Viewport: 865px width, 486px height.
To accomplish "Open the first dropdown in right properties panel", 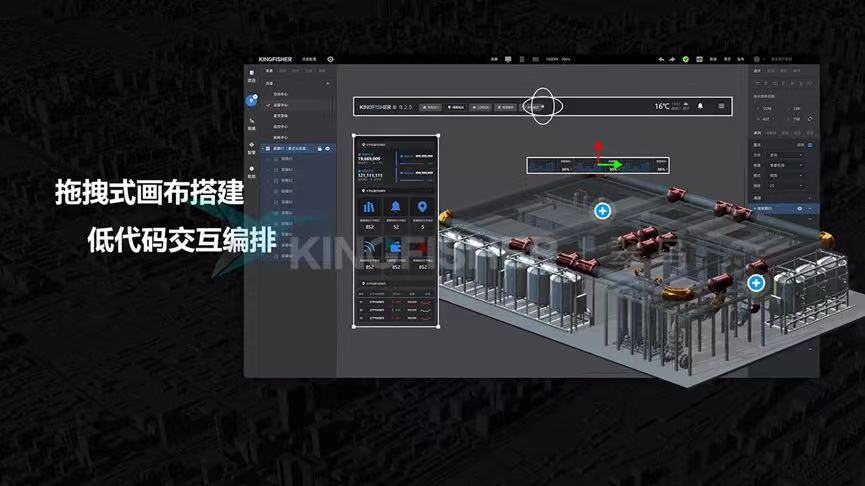I will coord(786,155).
